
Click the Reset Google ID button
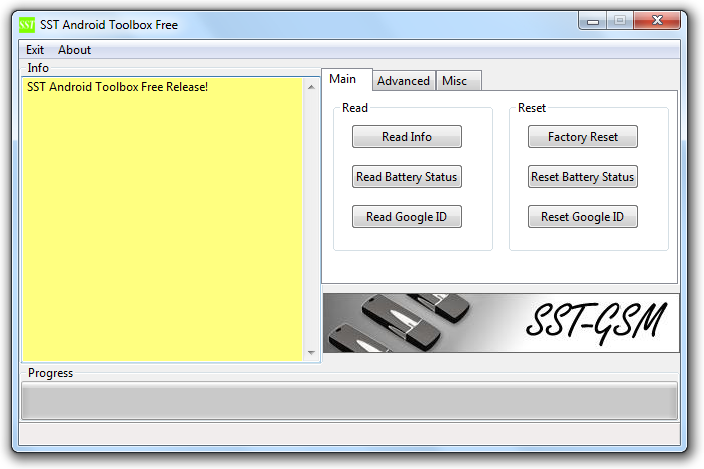[x=583, y=217]
